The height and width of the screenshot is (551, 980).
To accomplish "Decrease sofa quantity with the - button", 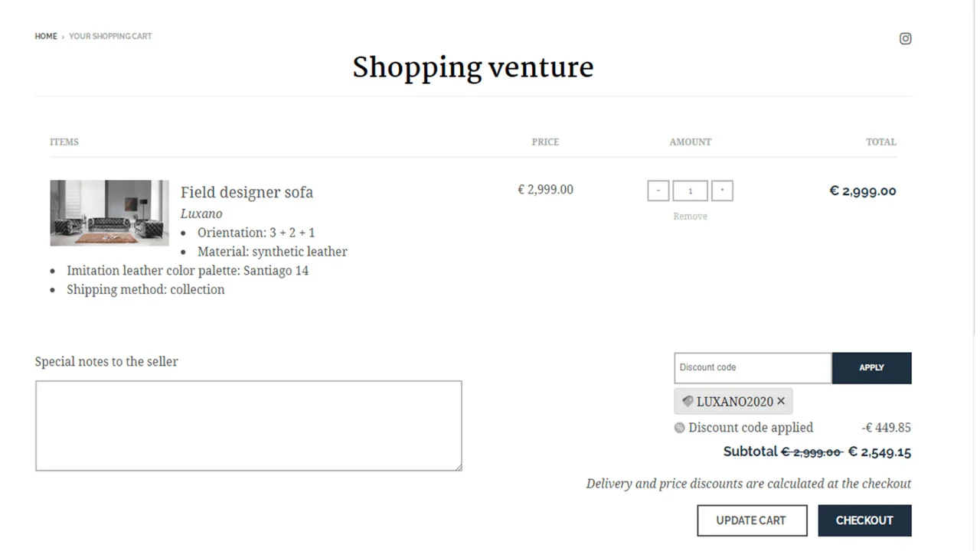I will [x=658, y=190].
